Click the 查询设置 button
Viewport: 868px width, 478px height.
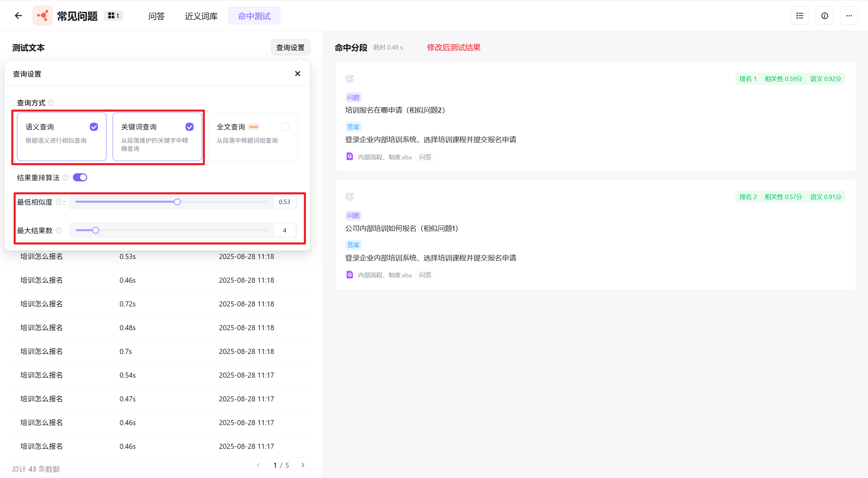pyautogui.click(x=290, y=47)
